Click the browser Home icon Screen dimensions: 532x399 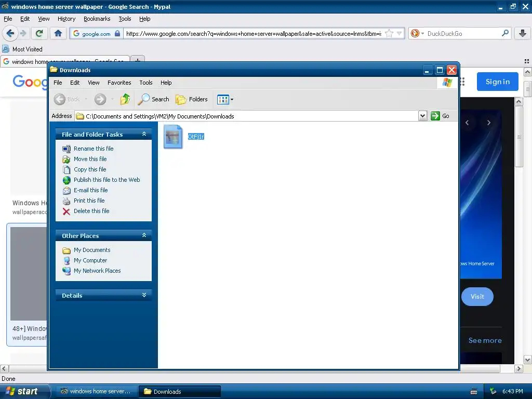pyautogui.click(x=58, y=33)
